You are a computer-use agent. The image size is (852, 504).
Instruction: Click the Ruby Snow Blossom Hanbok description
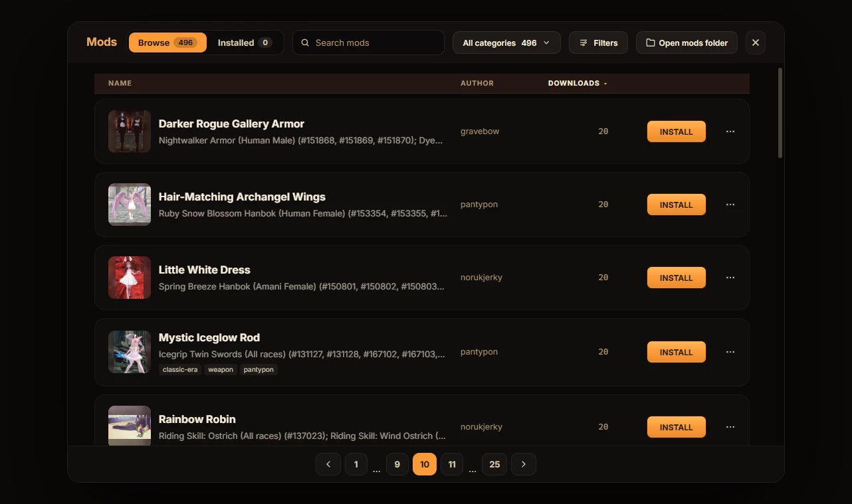(303, 214)
